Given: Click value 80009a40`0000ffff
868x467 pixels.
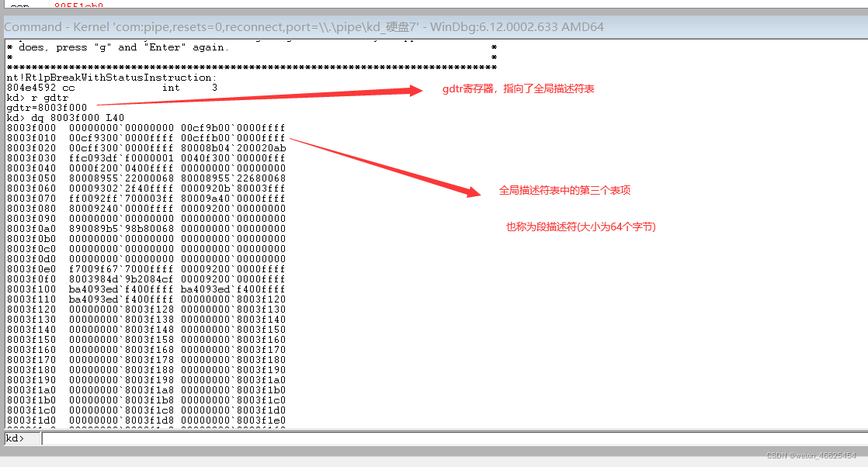Looking at the screenshot, I should coord(233,198).
